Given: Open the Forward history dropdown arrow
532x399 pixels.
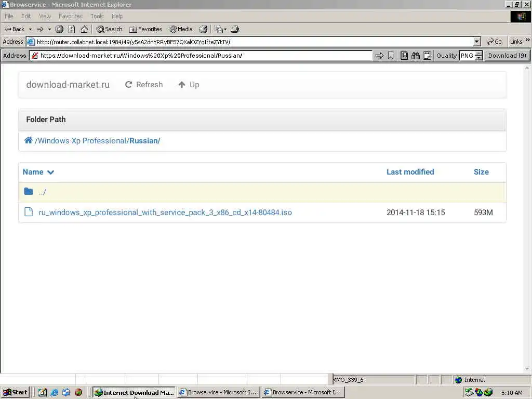Looking at the screenshot, I should click(x=49, y=29).
